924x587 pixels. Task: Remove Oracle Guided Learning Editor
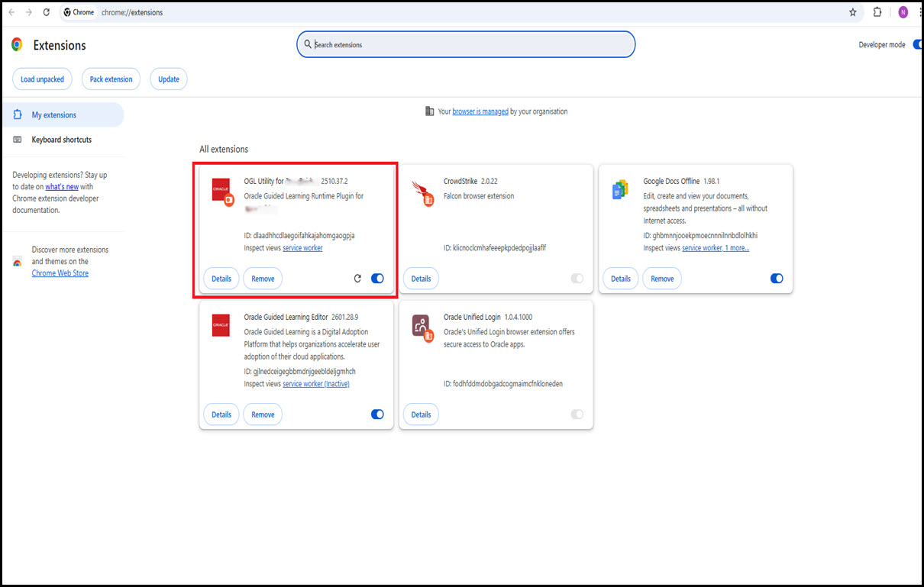point(263,414)
